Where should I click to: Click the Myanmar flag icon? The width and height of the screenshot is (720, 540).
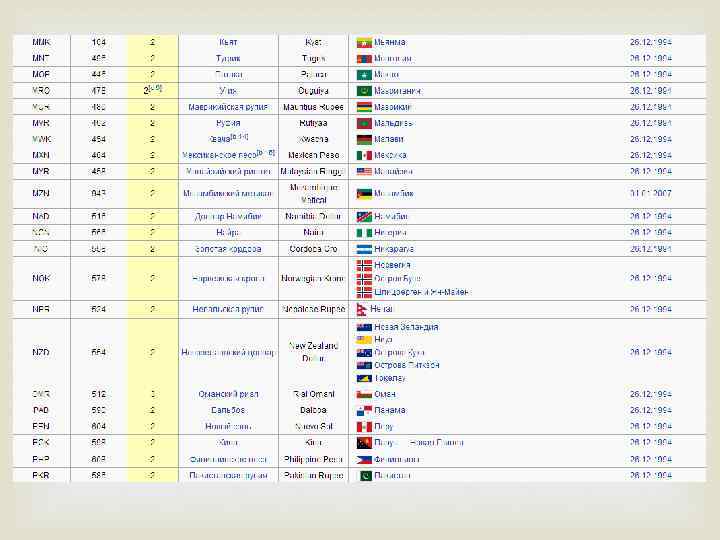pyautogui.click(x=364, y=42)
